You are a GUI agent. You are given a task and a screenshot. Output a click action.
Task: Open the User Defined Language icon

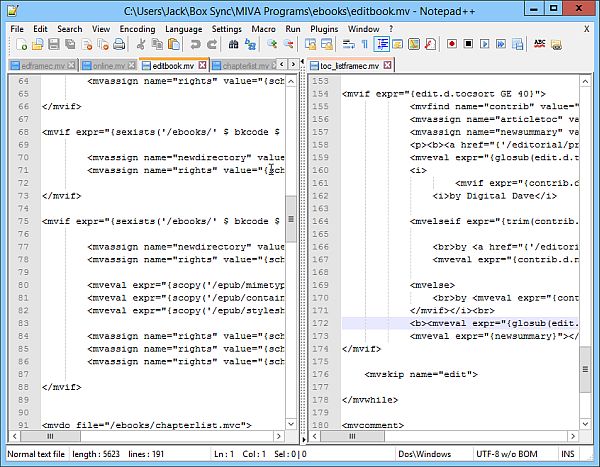click(x=398, y=44)
